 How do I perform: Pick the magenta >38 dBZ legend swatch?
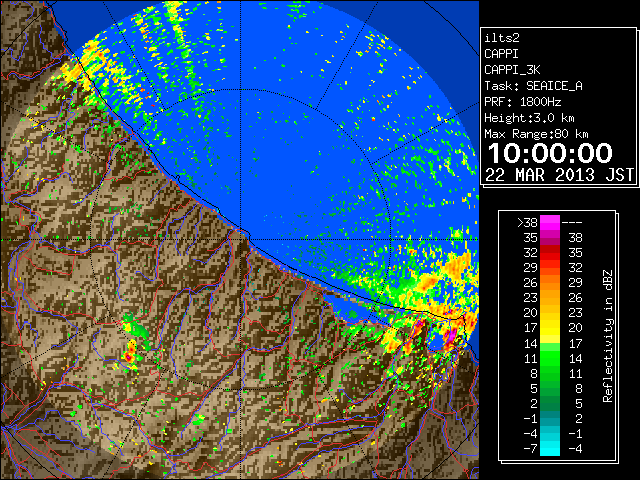550,223
